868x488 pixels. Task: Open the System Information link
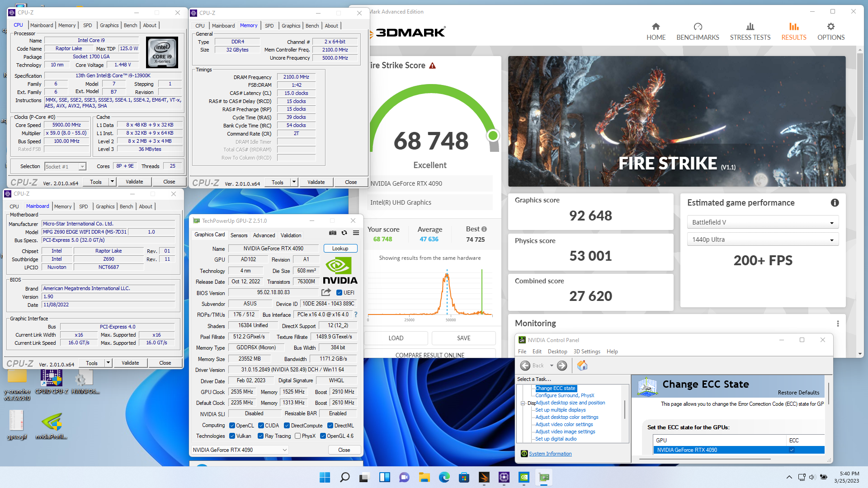[550, 454]
